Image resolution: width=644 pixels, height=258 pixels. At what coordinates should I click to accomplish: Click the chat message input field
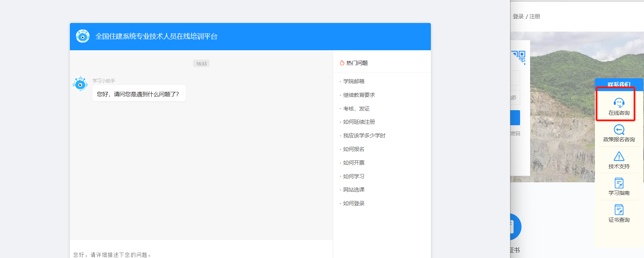201,249
